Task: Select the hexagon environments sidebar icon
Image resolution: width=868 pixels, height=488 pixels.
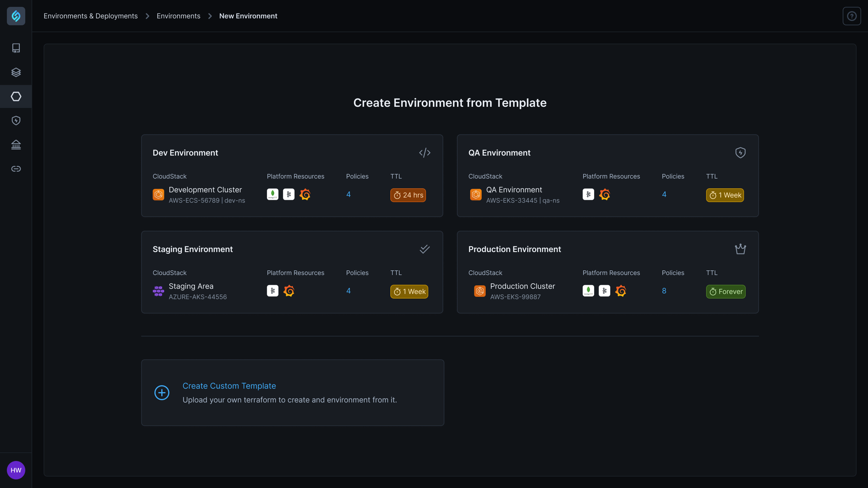Action: (x=16, y=96)
